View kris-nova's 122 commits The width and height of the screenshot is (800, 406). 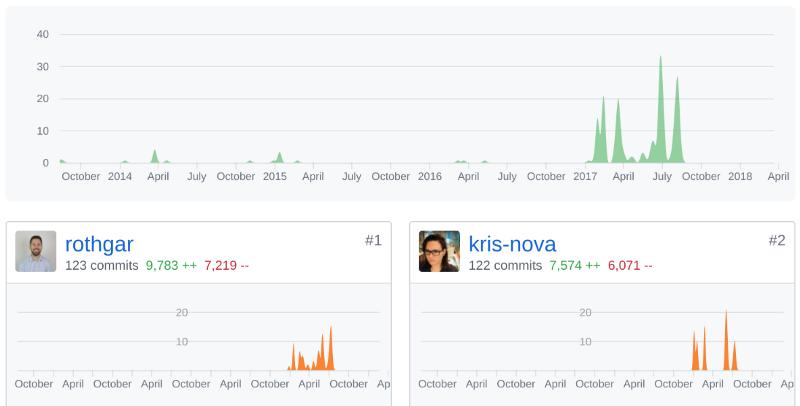(x=505, y=266)
